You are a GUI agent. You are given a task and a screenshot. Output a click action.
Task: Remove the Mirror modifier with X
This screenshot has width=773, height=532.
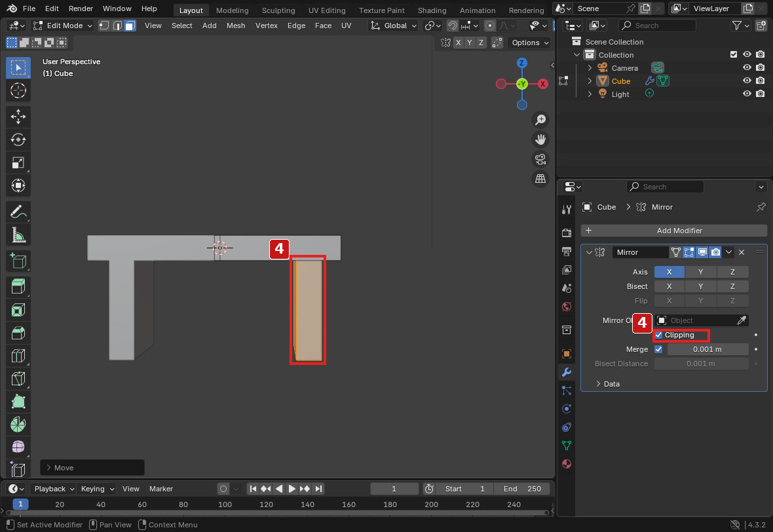[742, 252]
